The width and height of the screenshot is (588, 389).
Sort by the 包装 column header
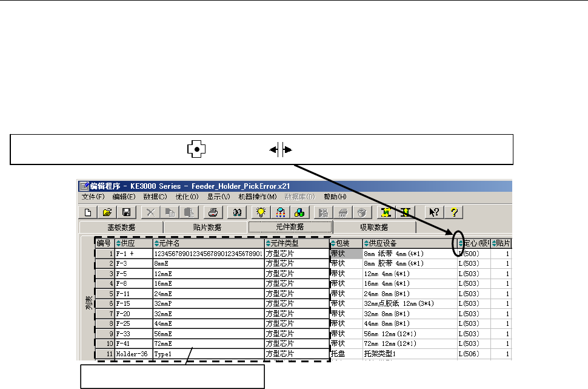(346, 243)
